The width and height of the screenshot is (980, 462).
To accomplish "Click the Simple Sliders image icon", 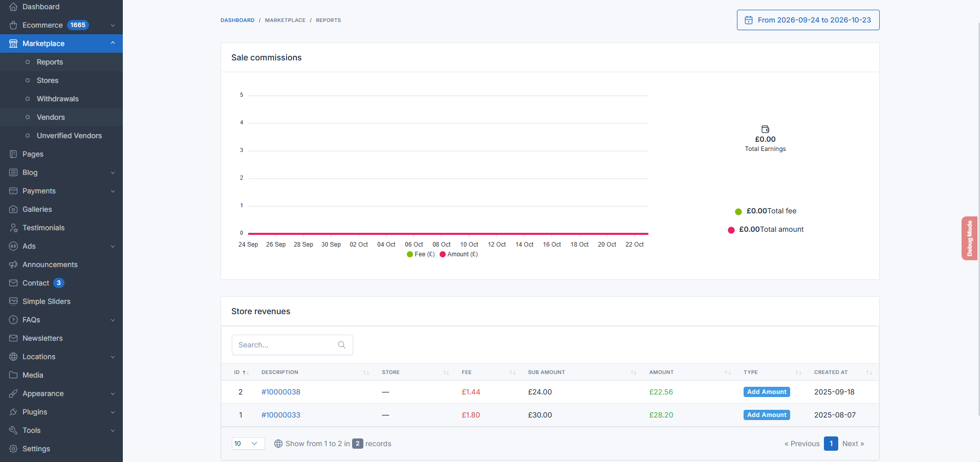I will pyautogui.click(x=13, y=301).
